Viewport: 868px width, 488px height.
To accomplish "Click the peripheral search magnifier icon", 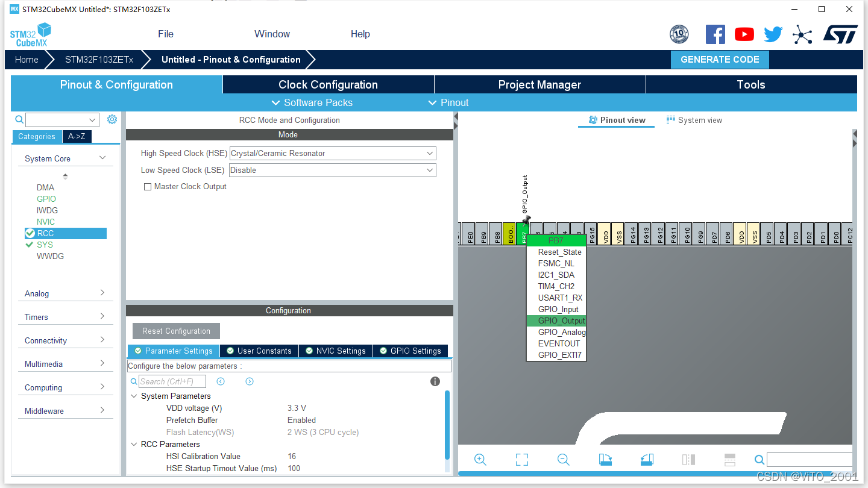I will click(x=19, y=120).
